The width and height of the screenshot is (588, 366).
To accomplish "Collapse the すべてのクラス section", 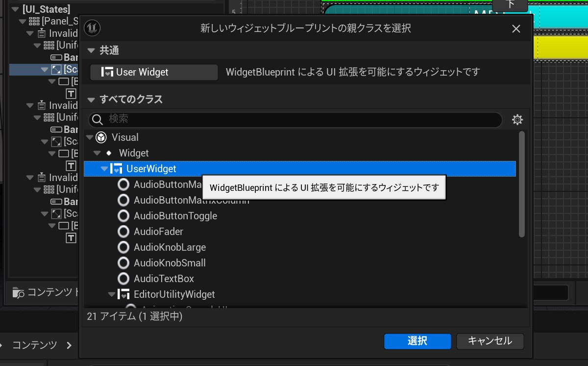I will (x=91, y=100).
